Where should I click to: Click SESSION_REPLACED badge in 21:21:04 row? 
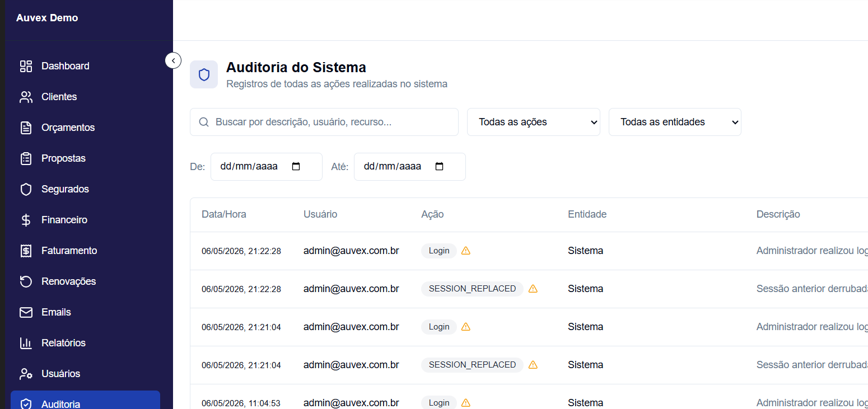click(x=472, y=365)
